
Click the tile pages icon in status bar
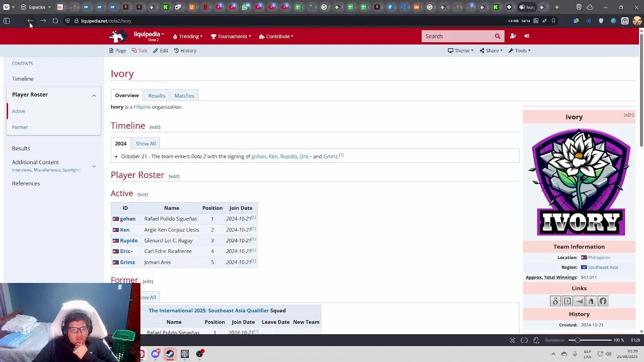524,340
